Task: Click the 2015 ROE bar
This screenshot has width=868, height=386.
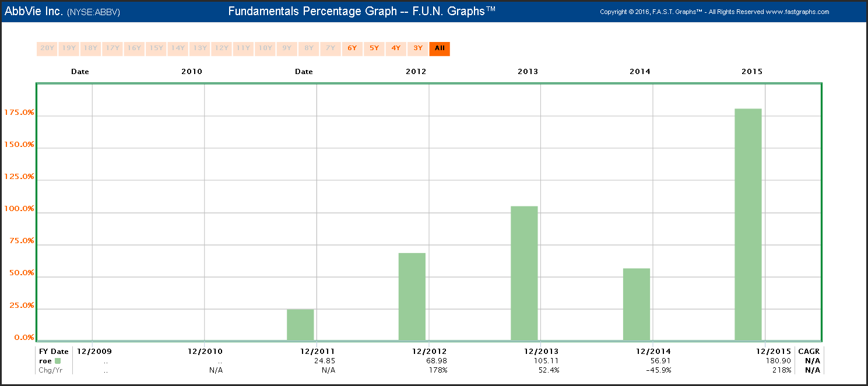Action: pos(748,224)
